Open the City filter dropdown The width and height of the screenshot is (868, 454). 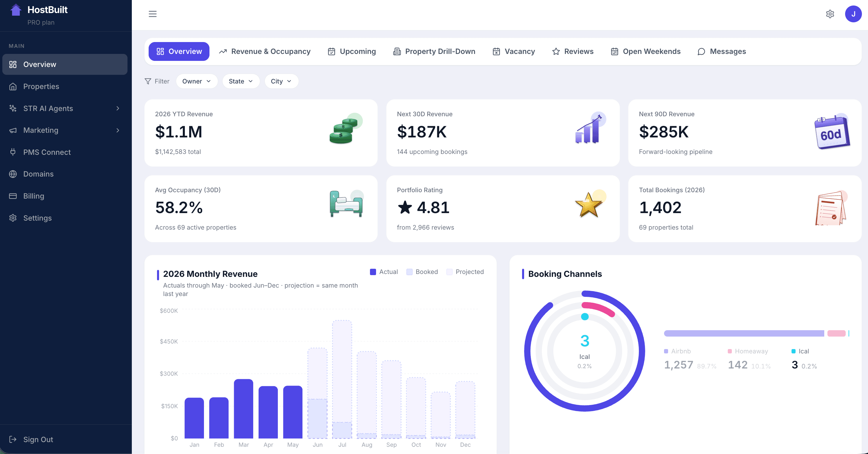(281, 81)
